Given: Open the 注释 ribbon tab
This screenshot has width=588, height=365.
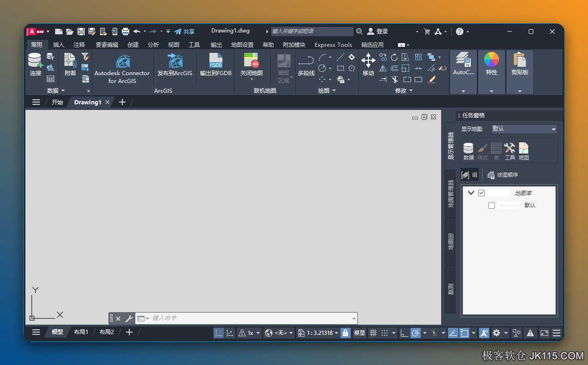Looking at the screenshot, I should click(x=79, y=45).
